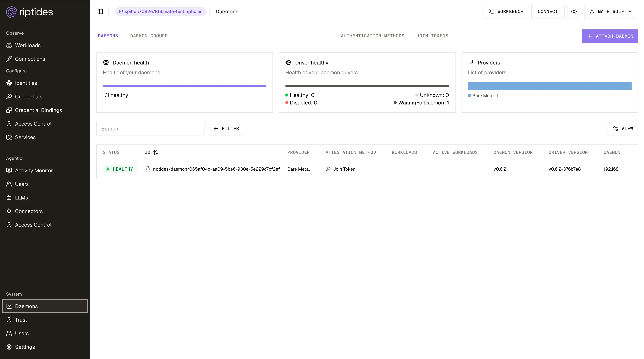This screenshot has height=359, width=644.
Task: Open Agentic Access Control shield icon
Action: 9,225
